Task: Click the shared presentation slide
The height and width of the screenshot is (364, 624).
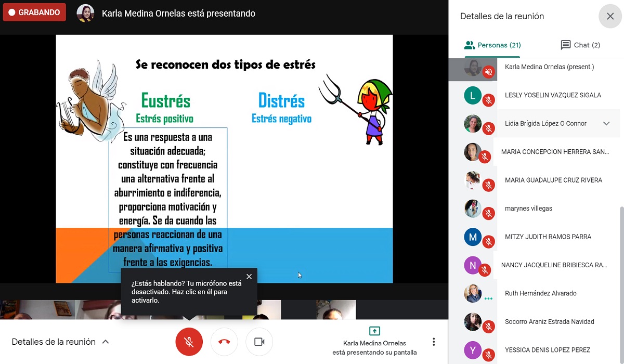Action: tap(224, 159)
